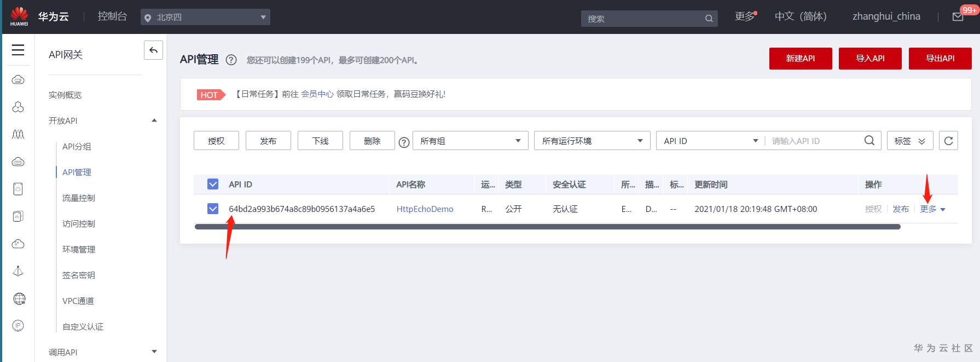Open the 所有运行环境 environment dropdown
The width and height of the screenshot is (980, 362).
[x=592, y=140]
